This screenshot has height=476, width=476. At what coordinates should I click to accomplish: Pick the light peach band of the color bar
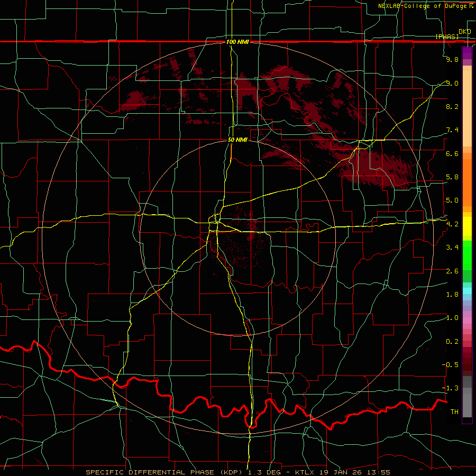click(x=467, y=109)
